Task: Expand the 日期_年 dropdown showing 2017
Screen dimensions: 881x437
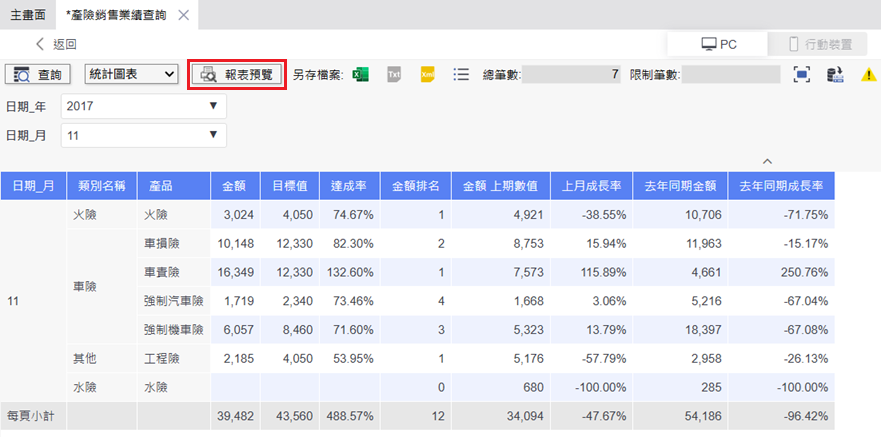Action: click(x=143, y=106)
